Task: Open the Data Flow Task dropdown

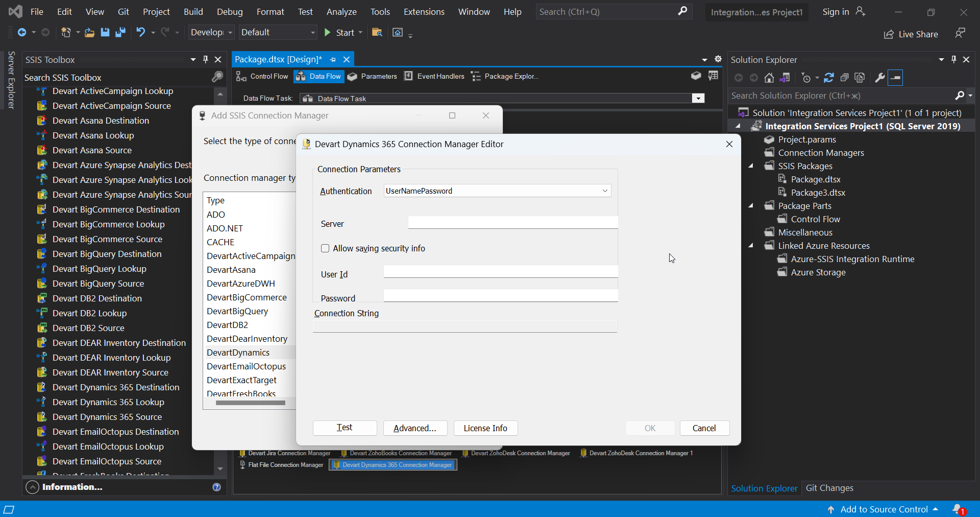Action: [698, 98]
